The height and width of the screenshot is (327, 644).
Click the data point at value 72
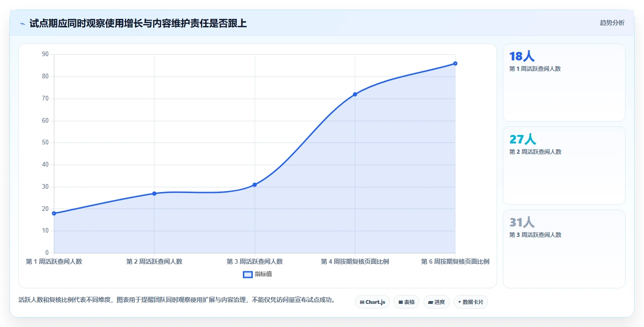pos(355,94)
